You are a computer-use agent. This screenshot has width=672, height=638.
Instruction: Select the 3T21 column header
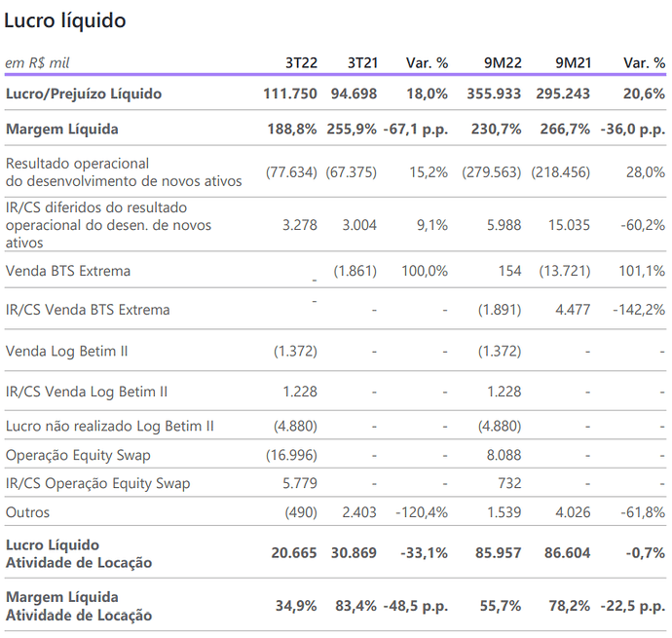point(362,63)
